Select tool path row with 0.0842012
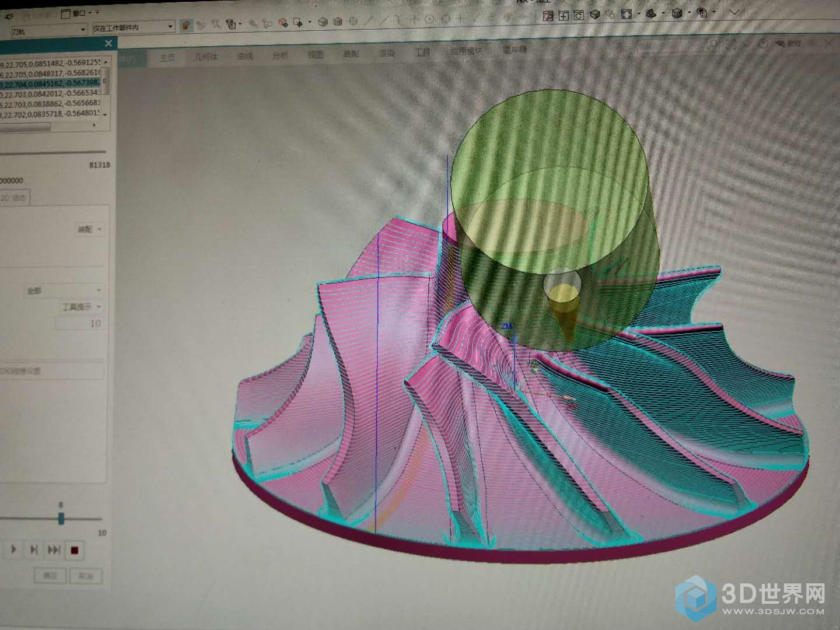The image size is (840, 630). click(x=51, y=93)
